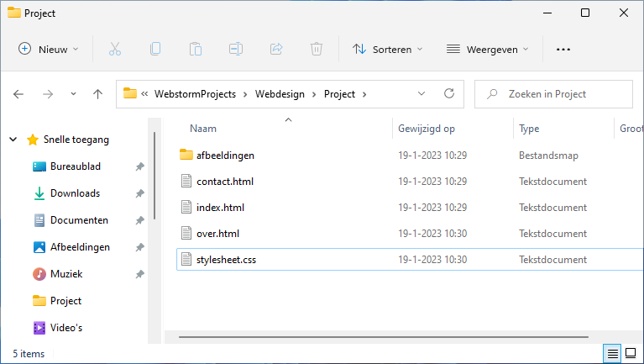Click the Copy icon in toolbar
644x364 pixels.
coord(155,50)
